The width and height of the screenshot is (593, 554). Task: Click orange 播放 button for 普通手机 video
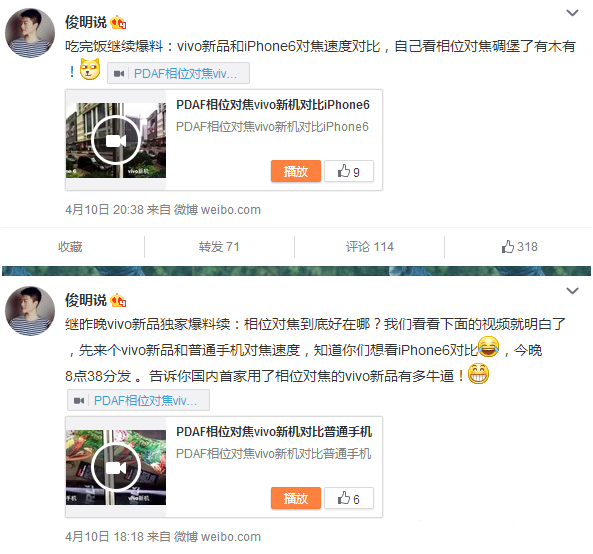pyautogui.click(x=296, y=498)
